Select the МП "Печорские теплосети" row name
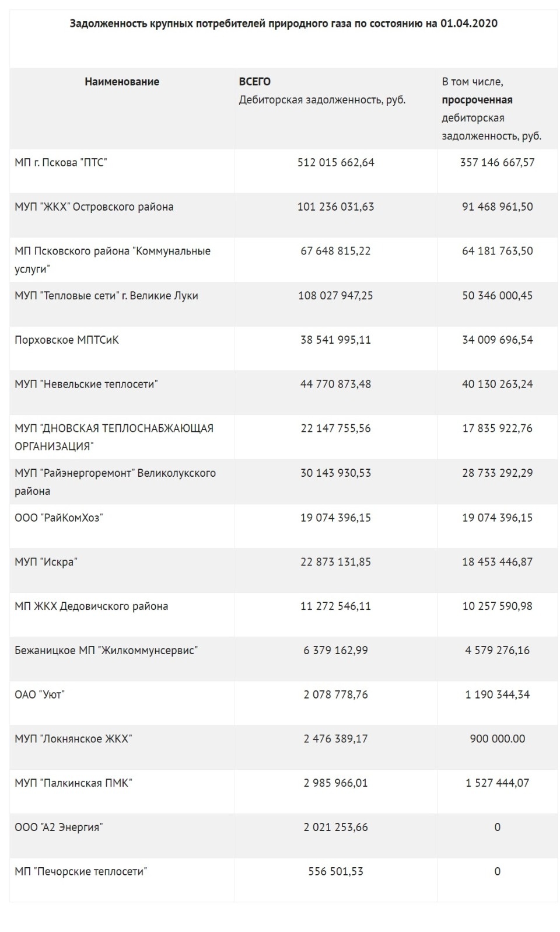This screenshot has height=932, width=560. coord(81,872)
